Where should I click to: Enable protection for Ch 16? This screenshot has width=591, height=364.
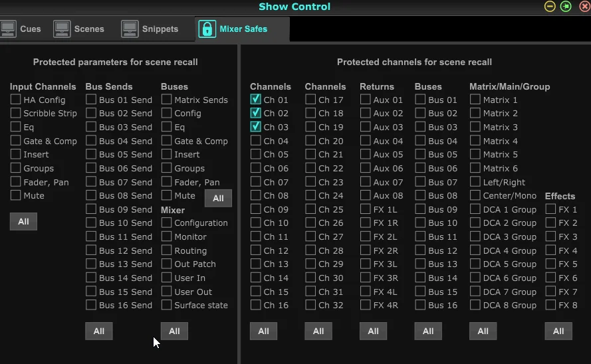(255, 305)
